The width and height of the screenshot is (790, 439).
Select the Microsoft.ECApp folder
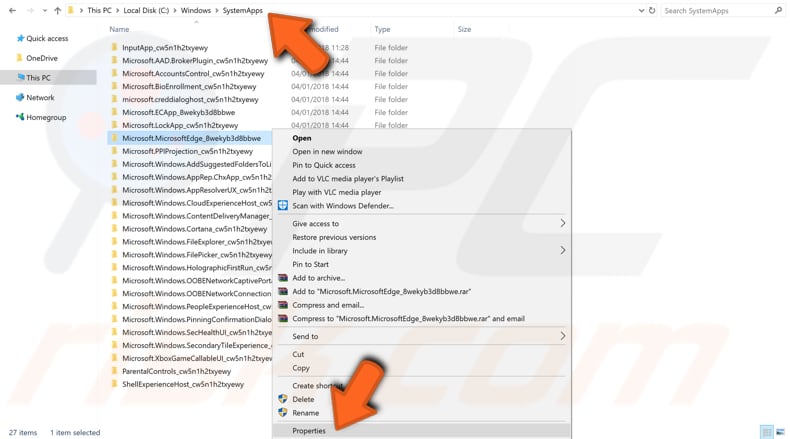(x=178, y=113)
